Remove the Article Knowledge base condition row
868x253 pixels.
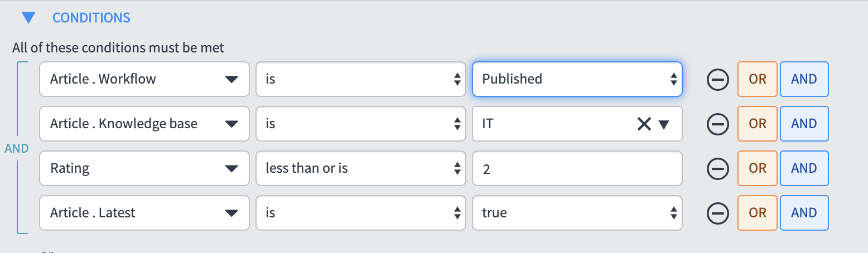click(718, 124)
